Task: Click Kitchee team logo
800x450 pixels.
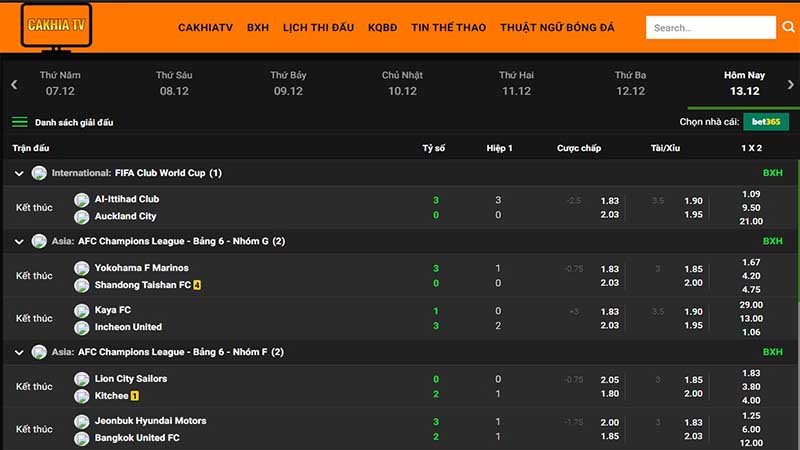Action: [82, 396]
